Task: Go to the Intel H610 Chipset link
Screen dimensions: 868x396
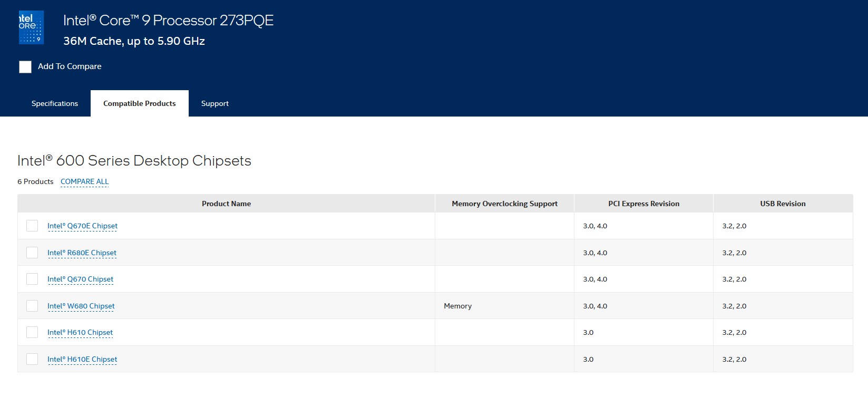Action: click(80, 332)
